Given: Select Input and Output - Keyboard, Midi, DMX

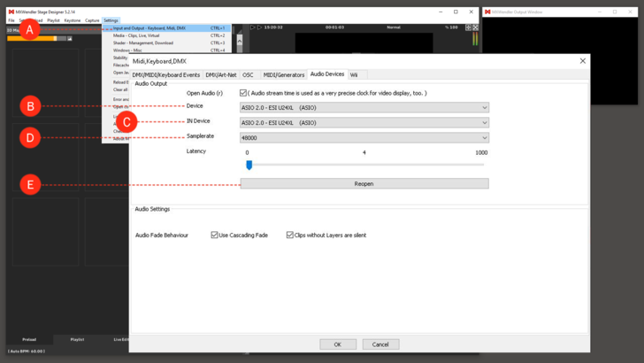Looking at the screenshot, I should 166,28.
